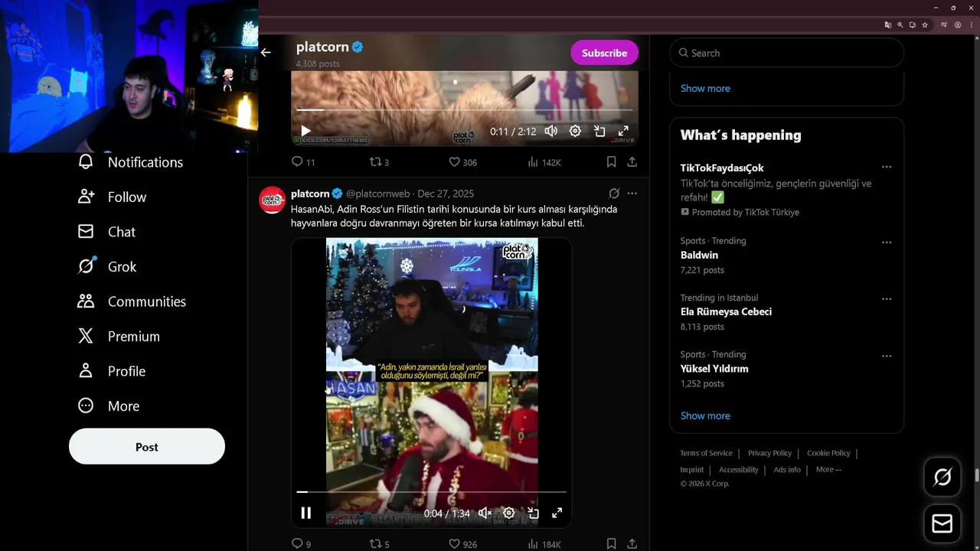Click the picture-in-picture icon of the 1:34 video
This screenshot has height=551, width=980.
coord(533,513)
